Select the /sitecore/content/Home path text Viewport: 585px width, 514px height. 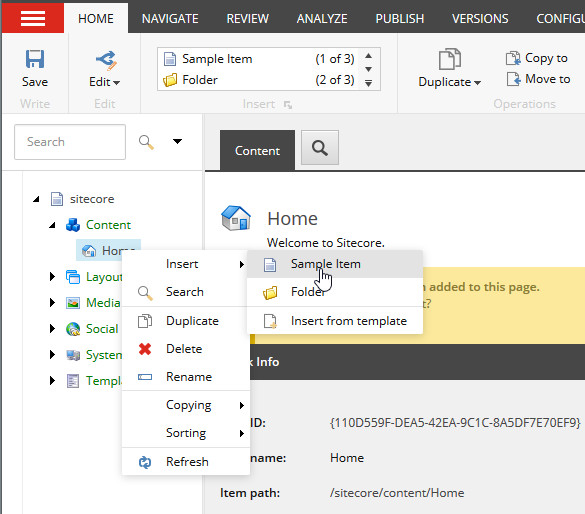pos(397,493)
